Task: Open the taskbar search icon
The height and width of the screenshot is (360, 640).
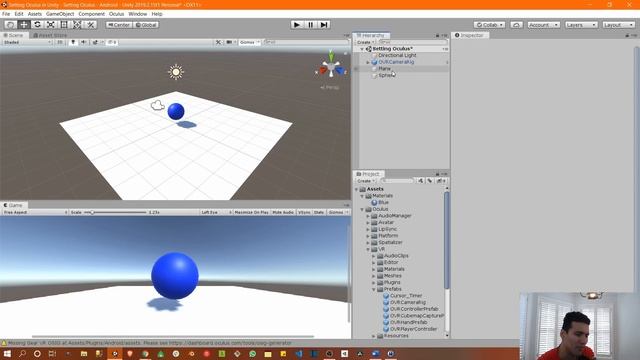Action: pyautogui.click(x=22, y=353)
